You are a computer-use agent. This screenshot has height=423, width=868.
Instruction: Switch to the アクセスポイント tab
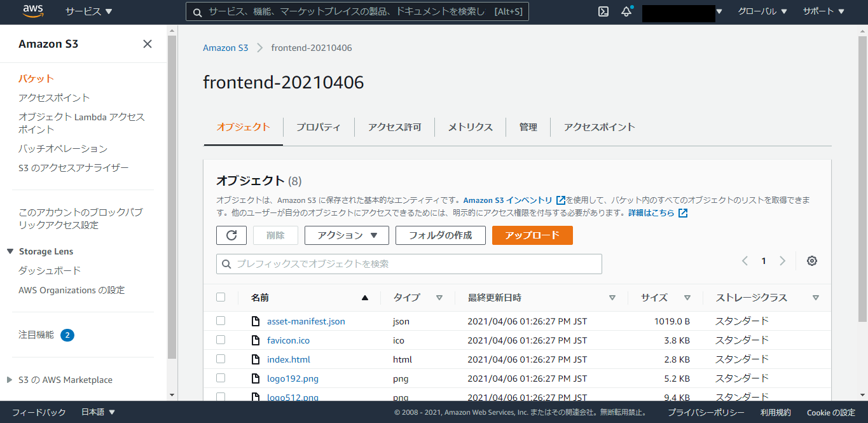point(599,127)
